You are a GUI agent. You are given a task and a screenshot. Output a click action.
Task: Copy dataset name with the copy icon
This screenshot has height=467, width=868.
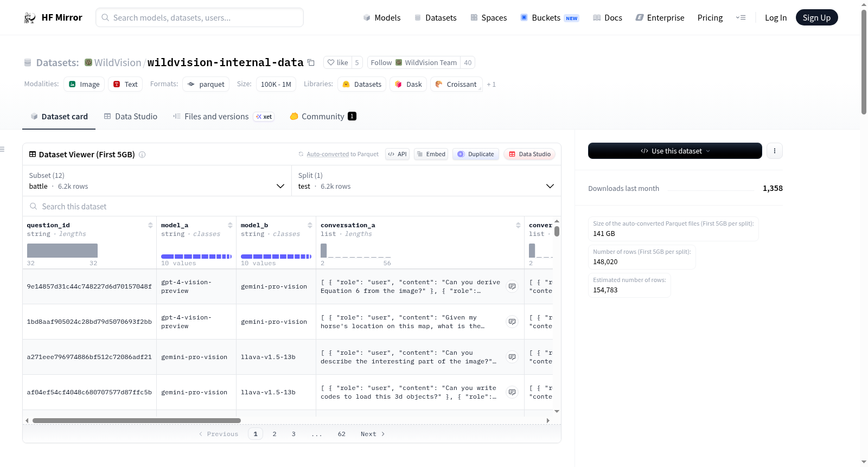[311, 62]
